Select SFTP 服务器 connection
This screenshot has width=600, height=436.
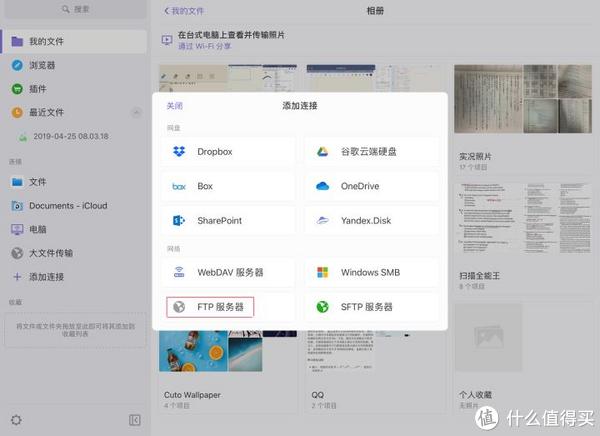tap(372, 307)
